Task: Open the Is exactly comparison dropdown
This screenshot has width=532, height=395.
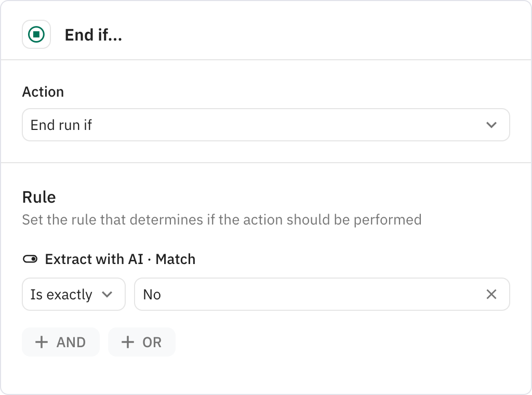Action: (x=73, y=294)
